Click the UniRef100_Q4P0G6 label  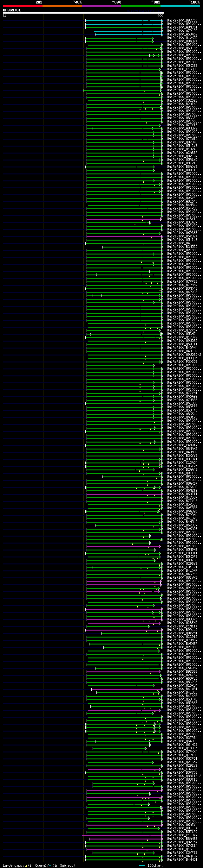click(182, 292)
